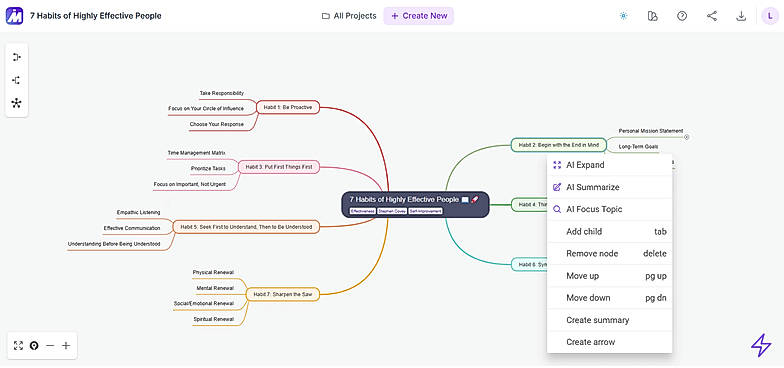This screenshot has width=784, height=368.
Task: Click Focus on Your Circle of Influence
Action: click(x=206, y=108)
